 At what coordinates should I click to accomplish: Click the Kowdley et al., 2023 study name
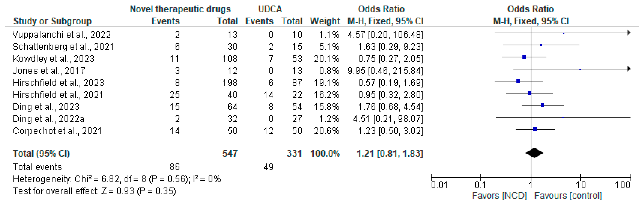(x=54, y=59)
